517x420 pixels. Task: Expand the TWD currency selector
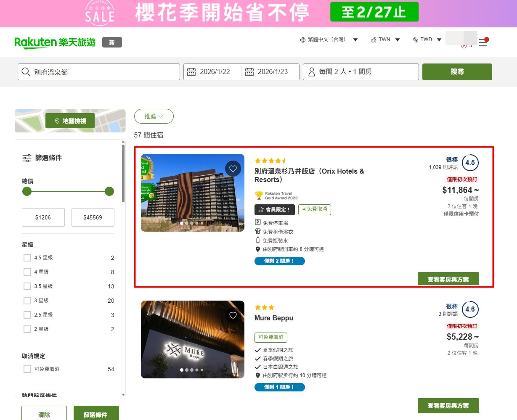(x=427, y=40)
